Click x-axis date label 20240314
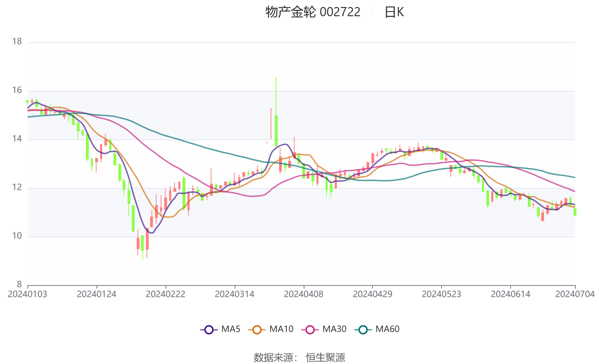 (x=235, y=294)
